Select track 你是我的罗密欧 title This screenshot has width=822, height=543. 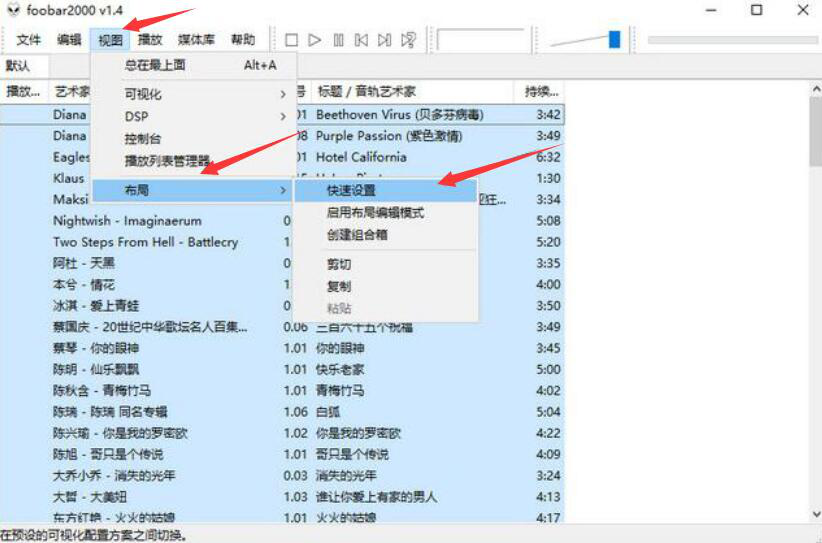pyautogui.click(x=359, y=433)
